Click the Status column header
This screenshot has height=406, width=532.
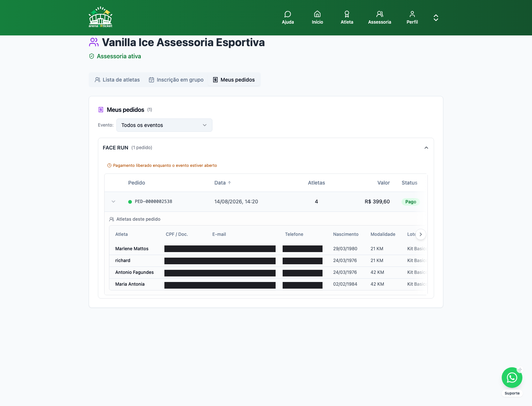pyautogui.click(x=409, y=183)
